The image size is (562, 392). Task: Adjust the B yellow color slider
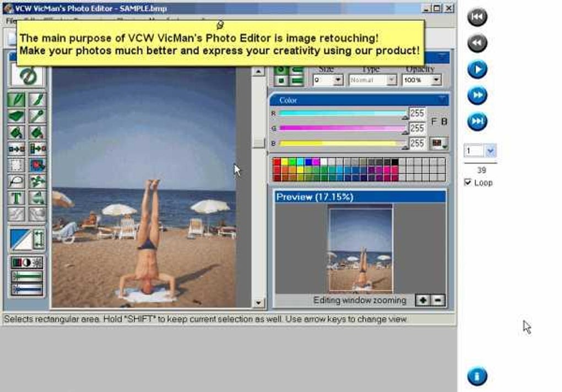[343, 144]
